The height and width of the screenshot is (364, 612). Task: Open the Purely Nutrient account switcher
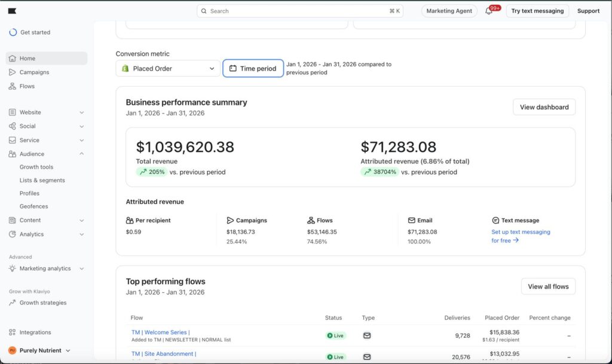point(39,350)
